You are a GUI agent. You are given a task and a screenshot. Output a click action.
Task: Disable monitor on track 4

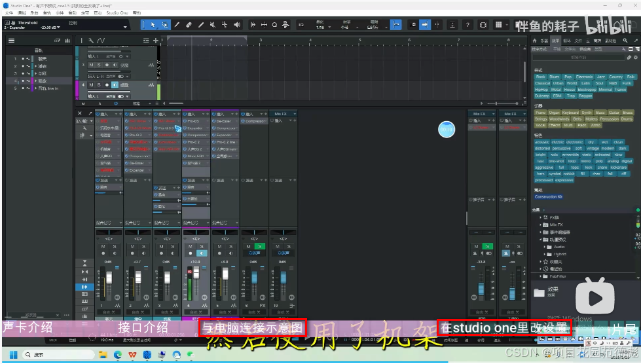115,85
